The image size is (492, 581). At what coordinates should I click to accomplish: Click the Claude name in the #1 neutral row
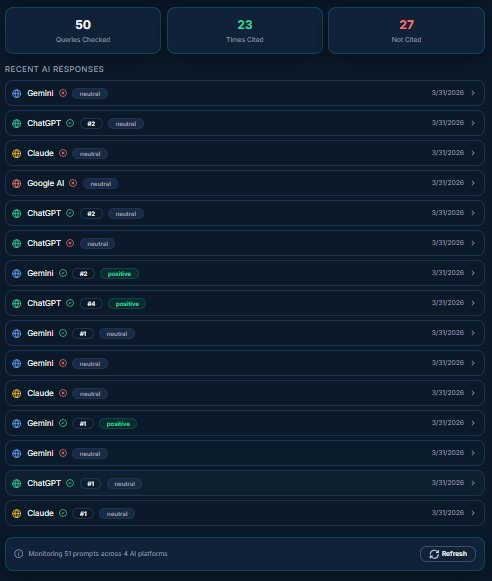[x=40, y=513]
